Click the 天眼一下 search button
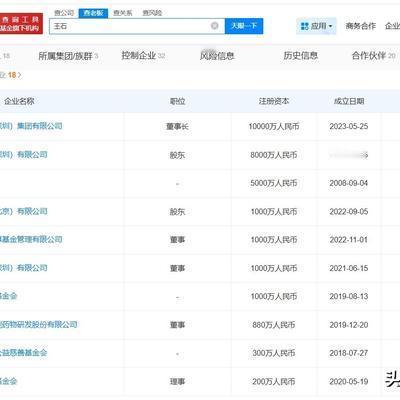400x400 pixels. click(244, 26)
